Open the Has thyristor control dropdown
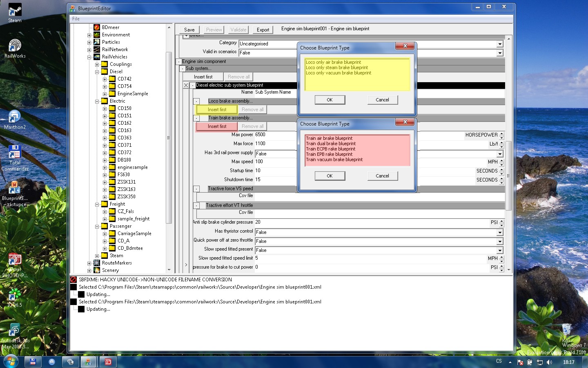The height and width of the screenshot is (368, 588). click(x=500, y=232)
